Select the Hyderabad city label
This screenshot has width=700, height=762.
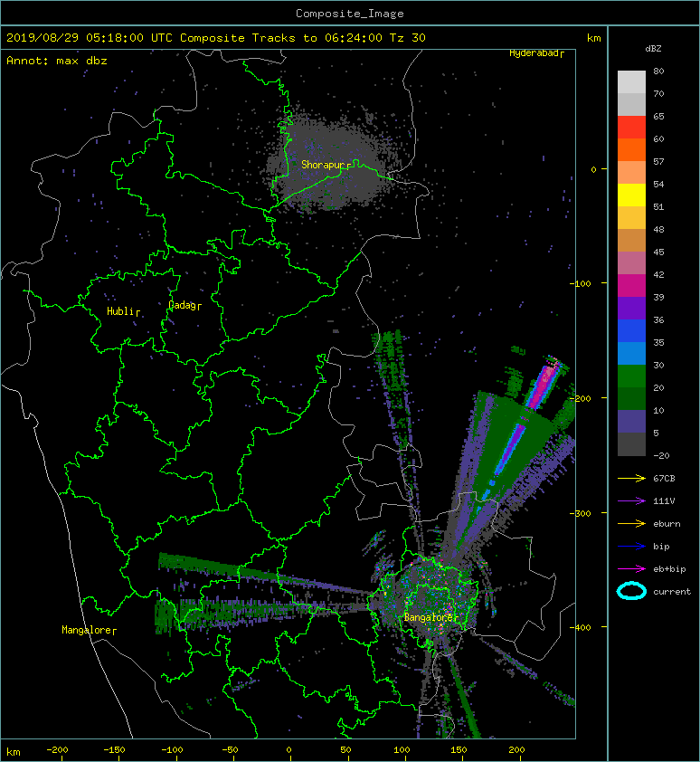point(536,53)
